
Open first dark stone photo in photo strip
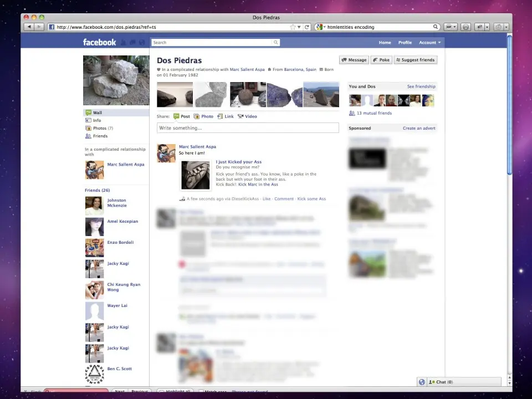175,95
